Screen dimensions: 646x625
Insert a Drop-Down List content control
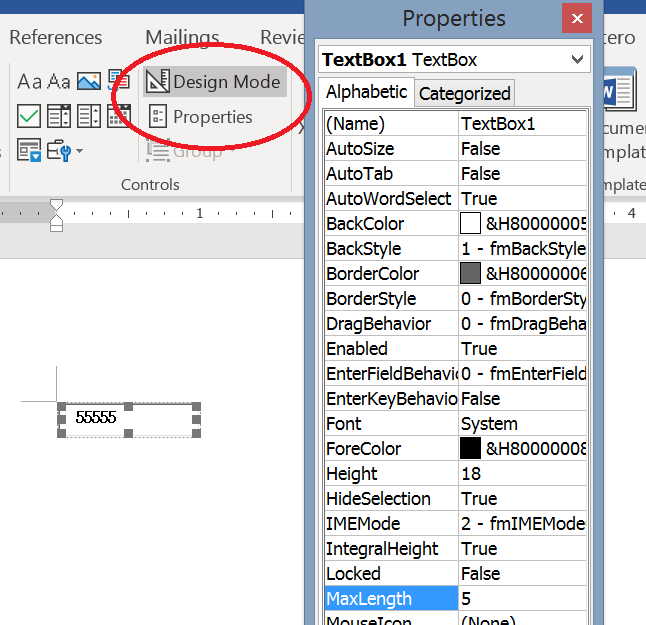[x=88, y=116]
